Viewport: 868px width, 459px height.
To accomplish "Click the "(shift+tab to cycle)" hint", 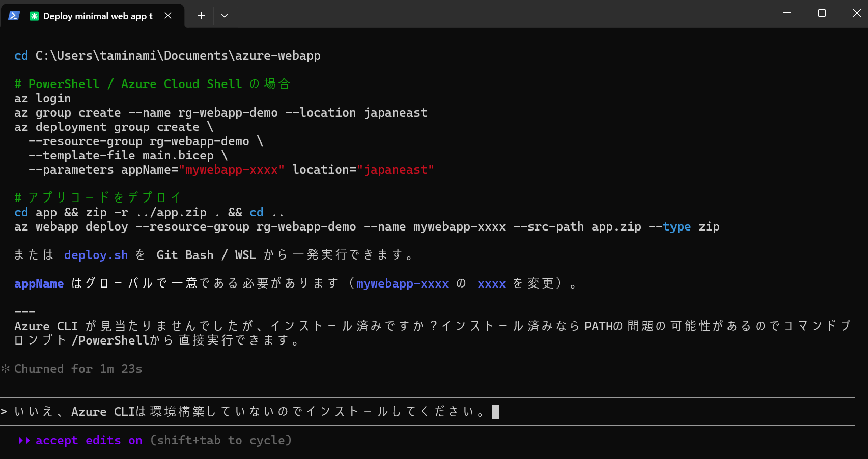I will [220, 440].
